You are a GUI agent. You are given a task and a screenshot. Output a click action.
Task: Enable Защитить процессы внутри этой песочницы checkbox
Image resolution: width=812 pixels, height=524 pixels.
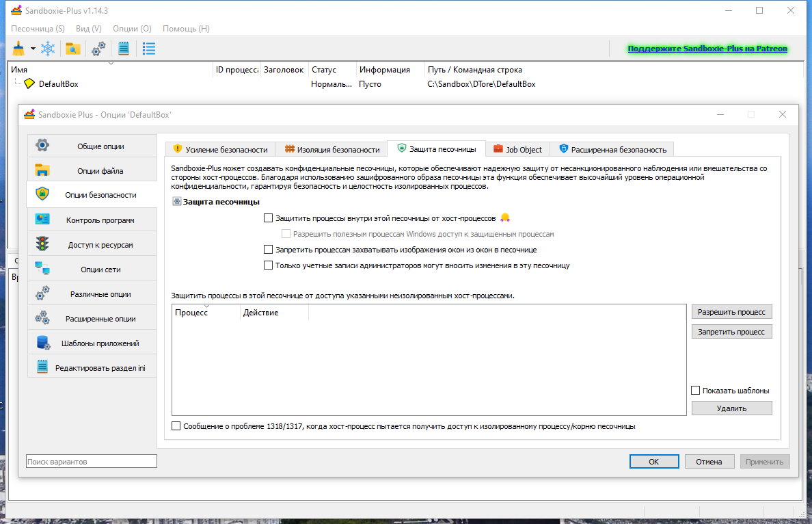pos(268,218)
